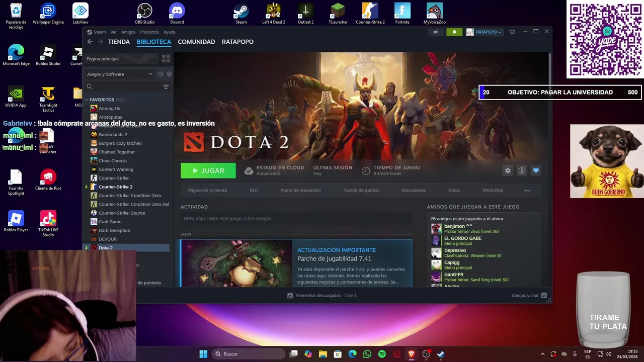This screenshot has height=362, width=644.
Task: Open the green notifications bell
Action: click(x=454, y=32)
